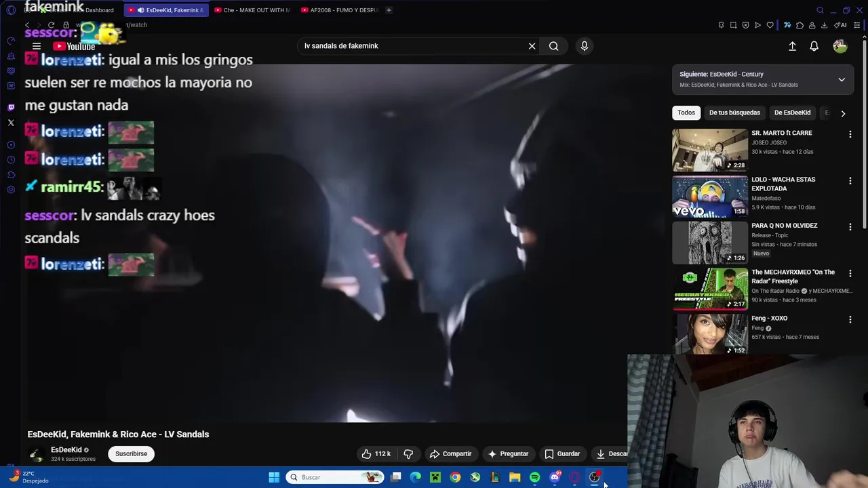Switch to the Dashboard browser tab
The height and width of the screenshot is (488, 868).
(78, 10)
